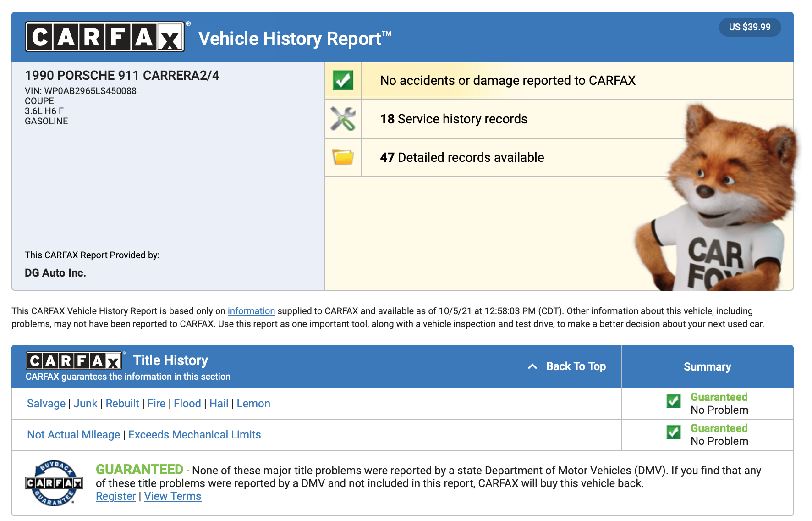Open the Not Actual Mileage link
The height and width of the screenshot is (521, 812).
73,435
